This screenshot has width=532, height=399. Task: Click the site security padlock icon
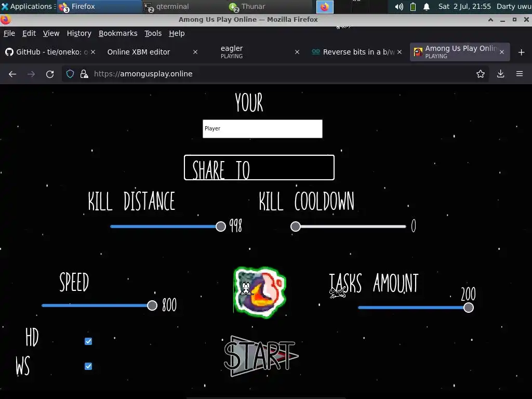tap(84, 74)
